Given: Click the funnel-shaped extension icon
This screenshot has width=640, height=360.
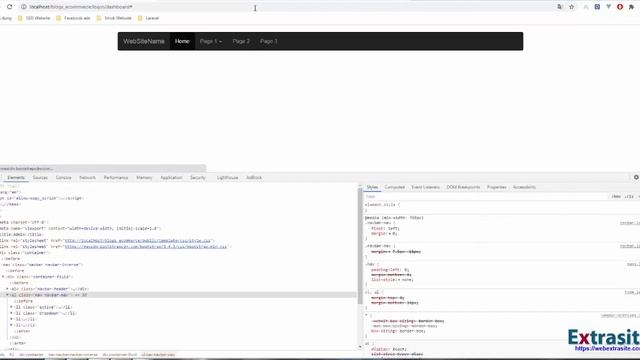Looking at the screenshot, I should tap(608, 7).
